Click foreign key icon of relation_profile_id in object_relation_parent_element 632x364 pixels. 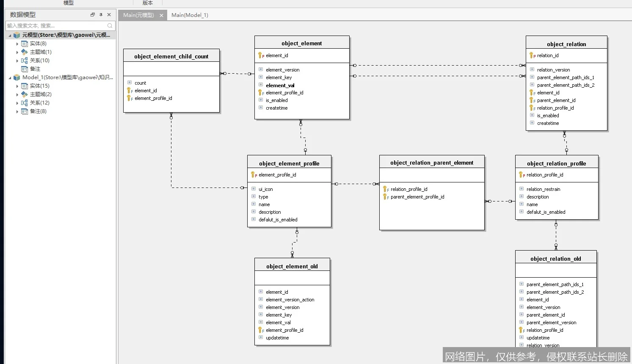click(x=386, y=189)
